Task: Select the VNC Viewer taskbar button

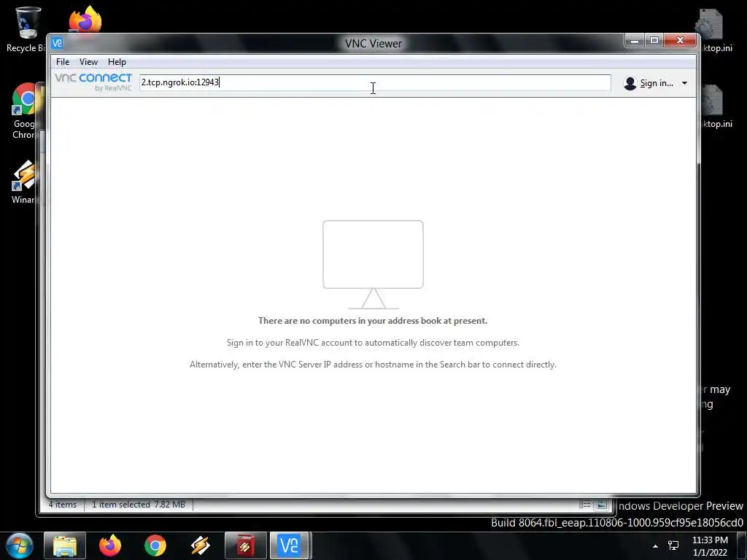Action: 290,545
